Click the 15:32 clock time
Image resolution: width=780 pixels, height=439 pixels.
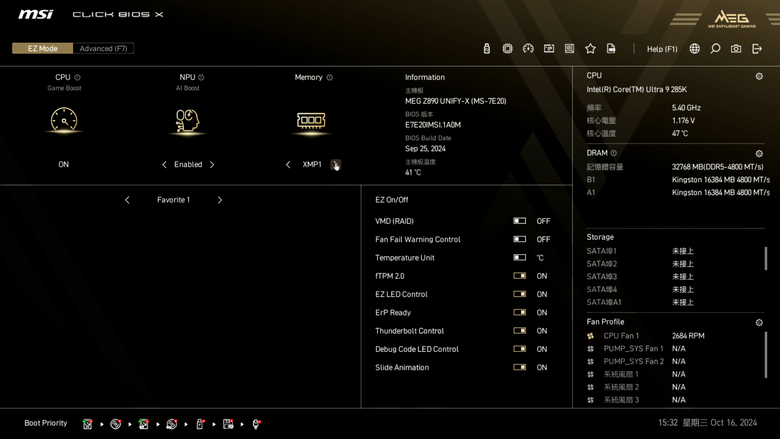tap(668, 423)
